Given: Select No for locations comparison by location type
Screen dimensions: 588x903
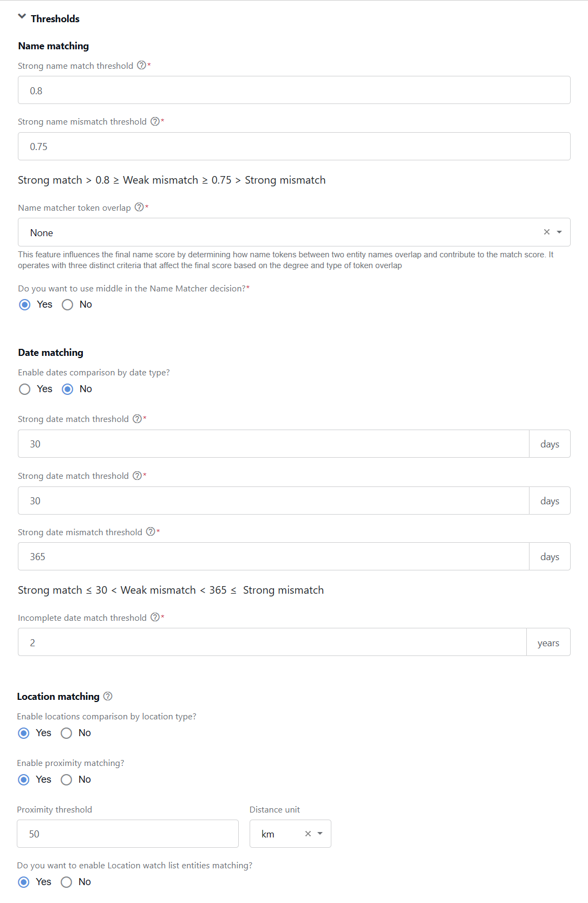Looking at the screenshot, I should (x=66, y=733).
